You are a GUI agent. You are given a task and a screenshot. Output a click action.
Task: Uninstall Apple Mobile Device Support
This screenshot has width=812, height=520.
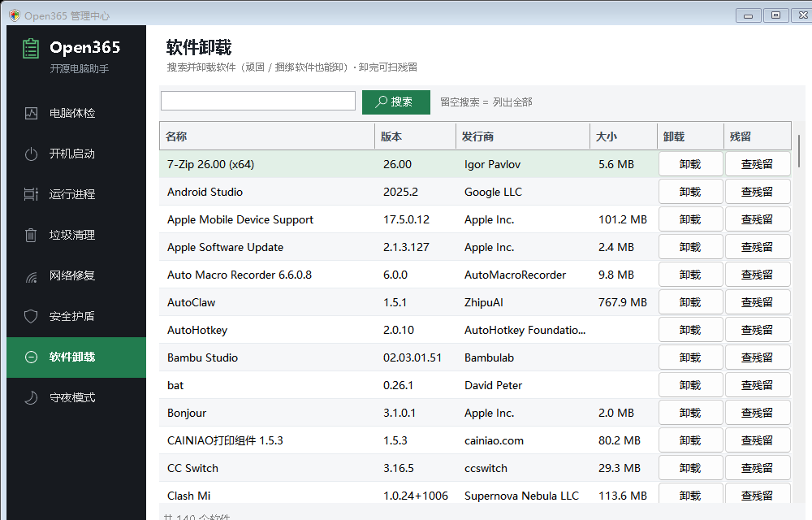point(690,219)
